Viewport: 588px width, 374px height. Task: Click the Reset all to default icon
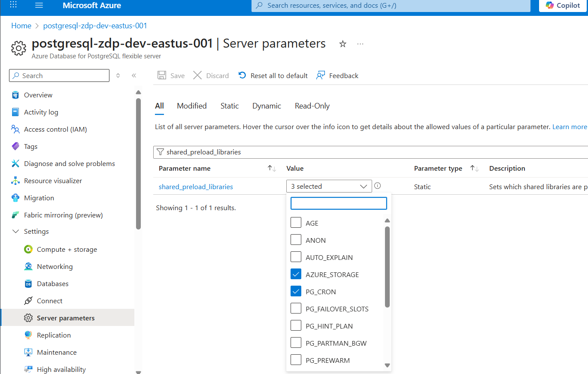point(242,75)
